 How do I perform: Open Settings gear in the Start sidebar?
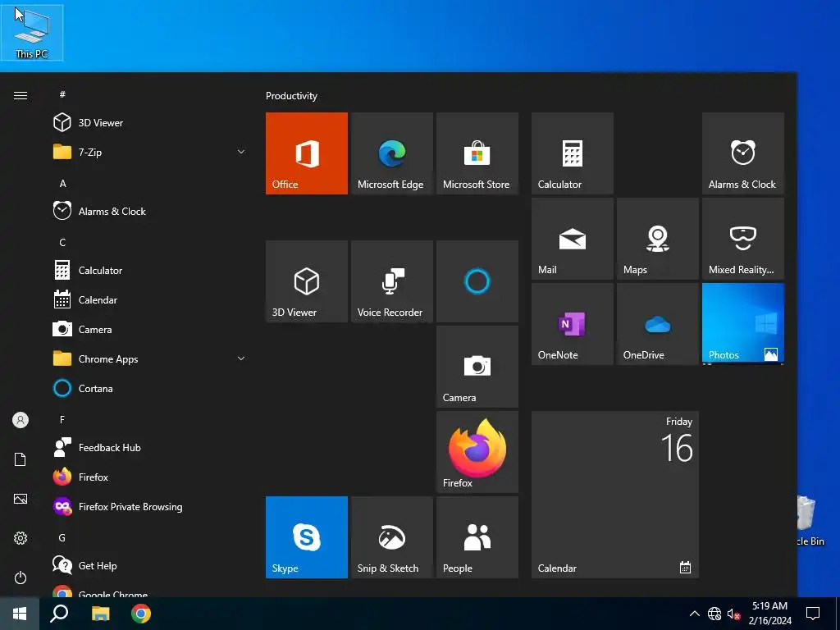point(21,538)
